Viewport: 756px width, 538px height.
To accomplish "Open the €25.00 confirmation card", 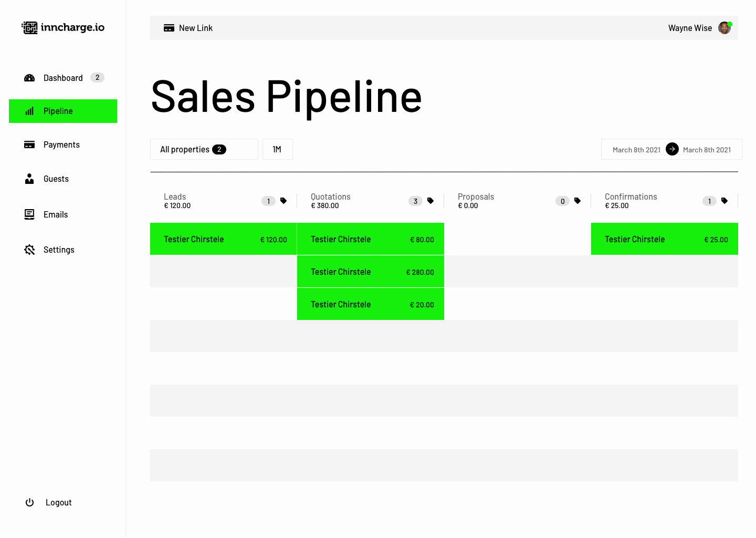I will (665, 239).
